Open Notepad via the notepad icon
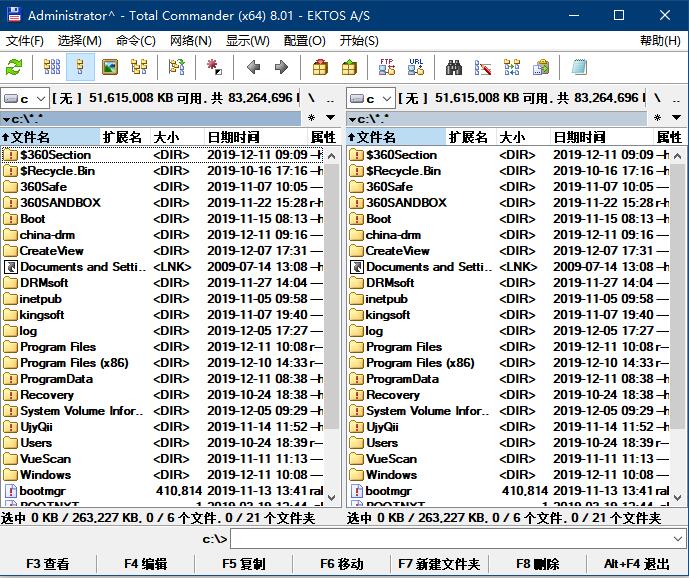The image size is (689, 578). click(579, 68)
